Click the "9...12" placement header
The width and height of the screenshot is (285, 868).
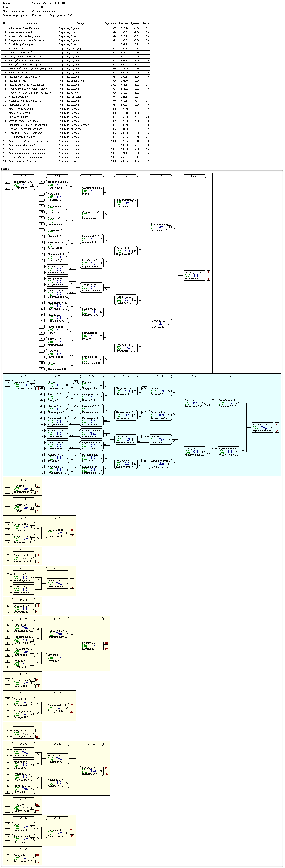(x=23, y=518)
